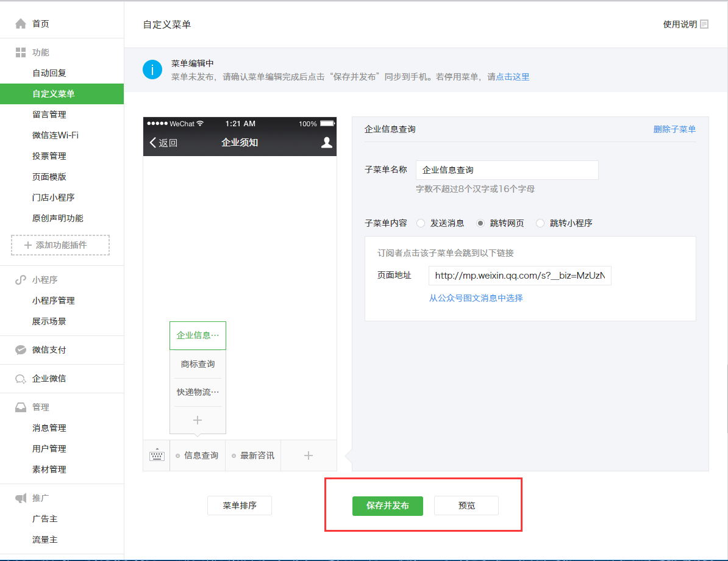Add a submenu item under 信息查询

tap(198, 420)
